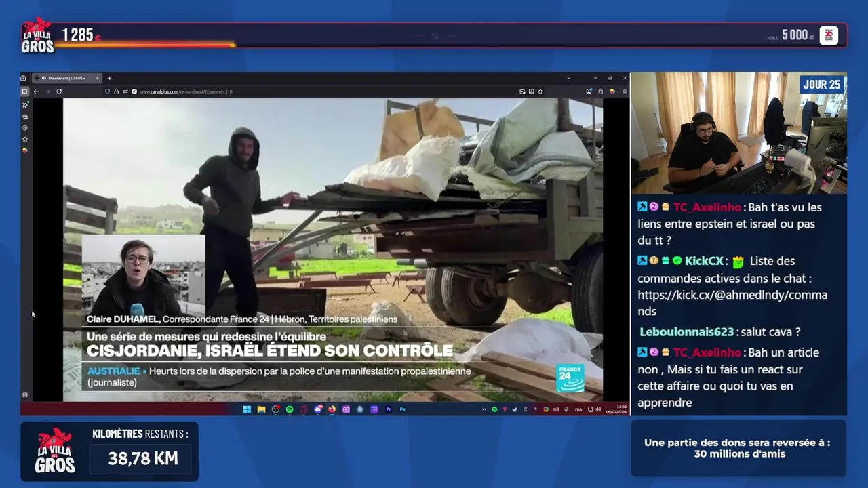868x488 pixels.
Task: Click the FRA keyboard language indicator
Action: click(578, 409)
